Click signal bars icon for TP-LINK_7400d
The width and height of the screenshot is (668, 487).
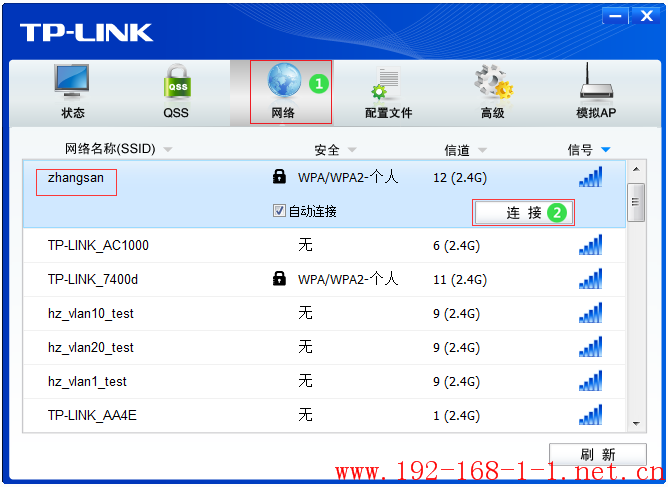point(590,279)
